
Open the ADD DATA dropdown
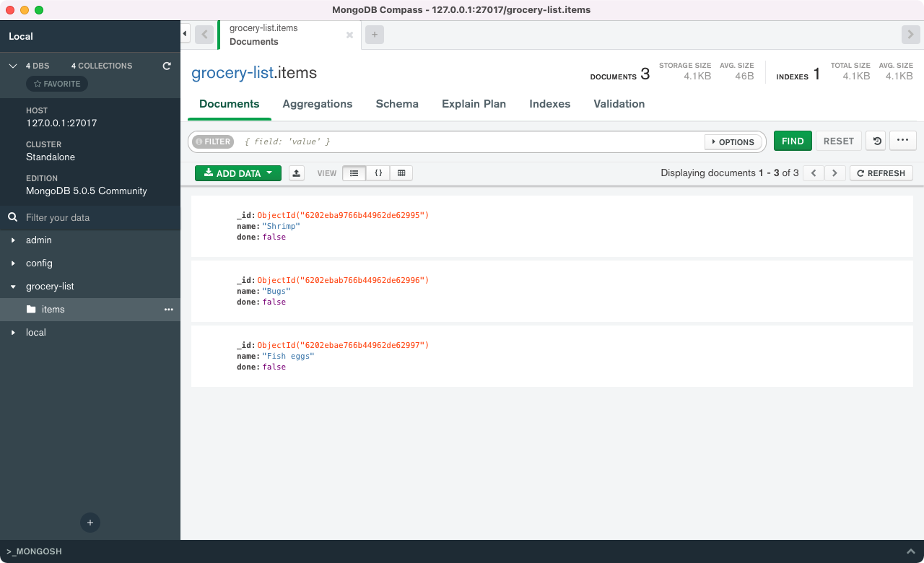point(238,173)
